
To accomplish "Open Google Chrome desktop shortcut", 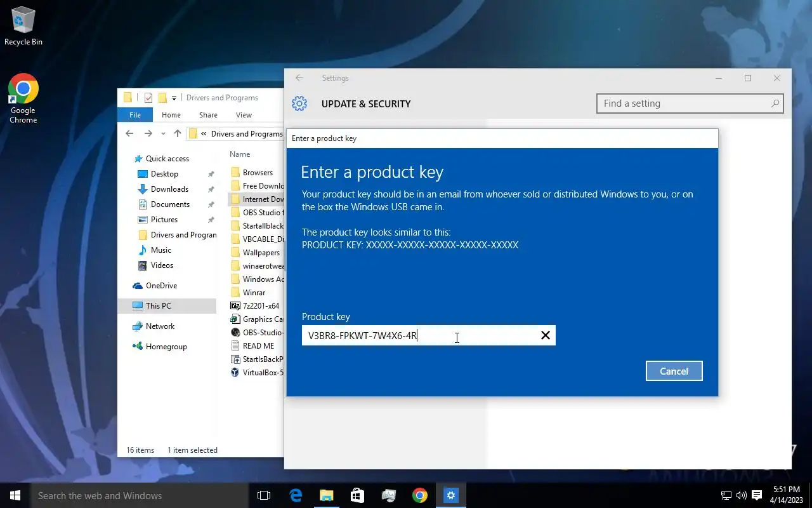I will [23, 99].
